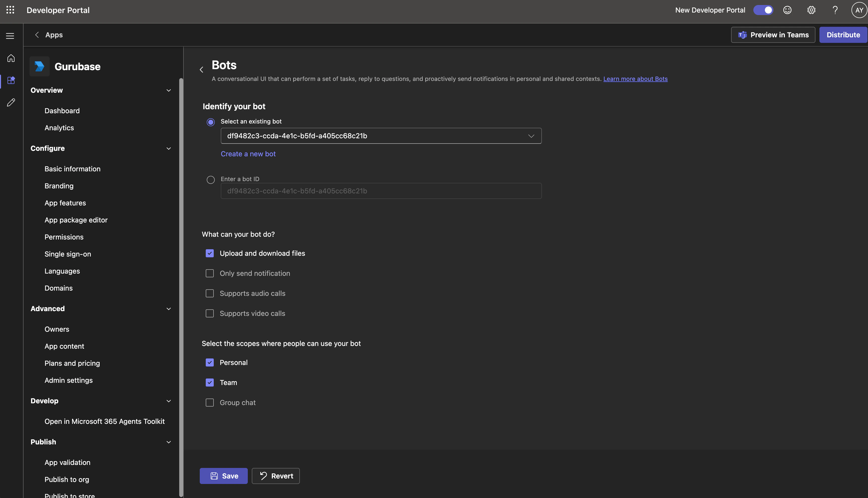Screen dimensions: 868x498
Task: Go back to Apps list
Action: tap(49, 35)
